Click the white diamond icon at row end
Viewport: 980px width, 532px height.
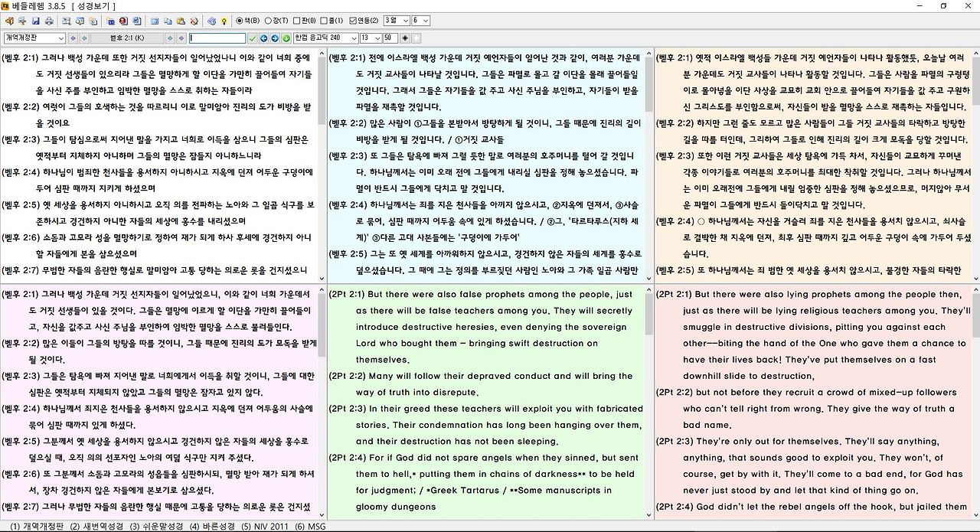tap(416, 38)
